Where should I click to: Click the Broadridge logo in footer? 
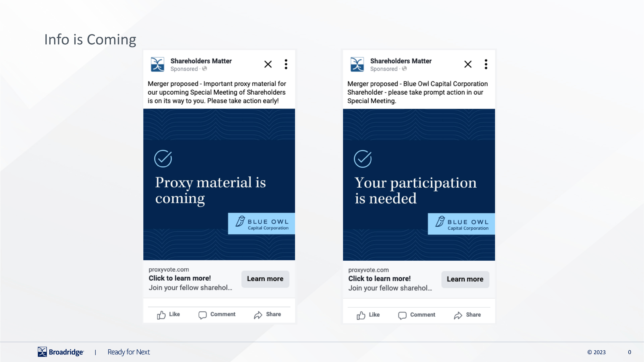point(61,352)
